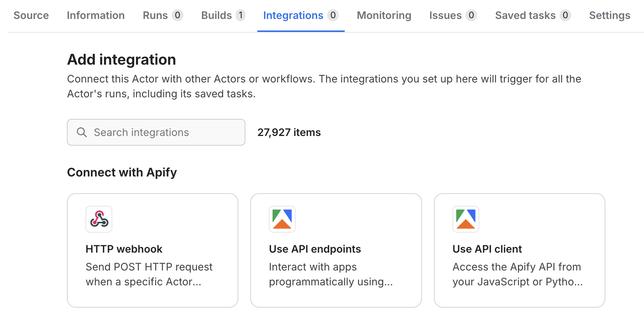Click 'Send POST HTTP request' description
Screen dimensions: 644x321
click(149, 274)
